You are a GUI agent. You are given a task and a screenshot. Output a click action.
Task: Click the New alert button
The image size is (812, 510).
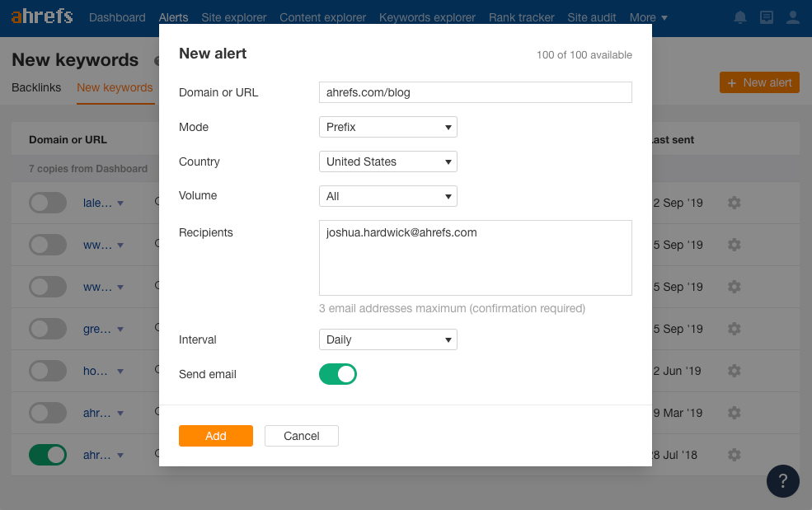click(759, 83)
